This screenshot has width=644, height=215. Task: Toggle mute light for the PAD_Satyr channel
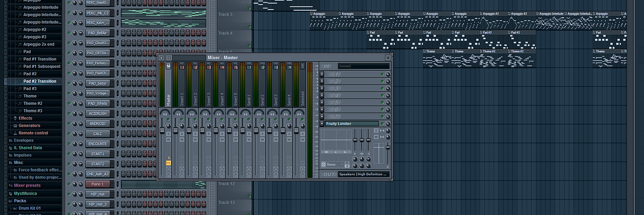(69, 83)
